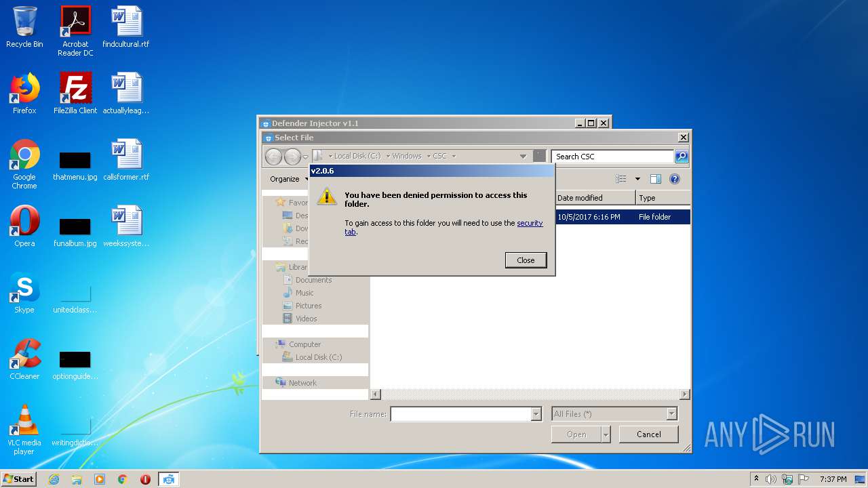Click 'Windows' in the address breadcrumb
The image size is (868, 488).
[x=407, y=156]
